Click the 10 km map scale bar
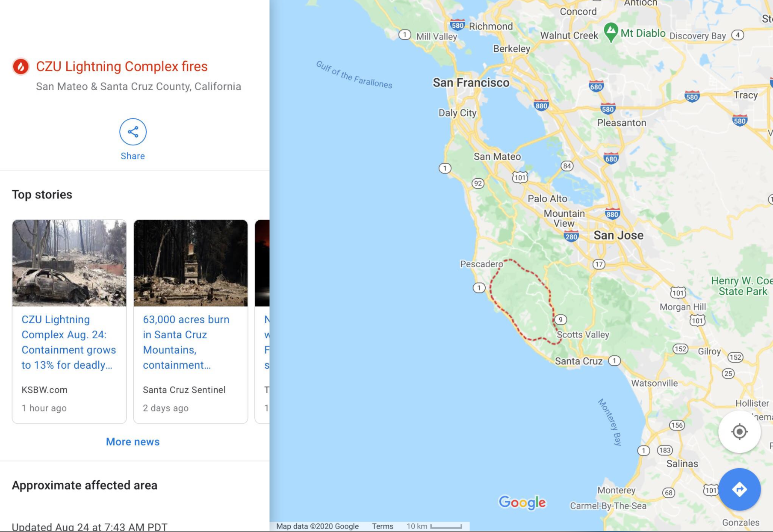 tap(446, 526)
